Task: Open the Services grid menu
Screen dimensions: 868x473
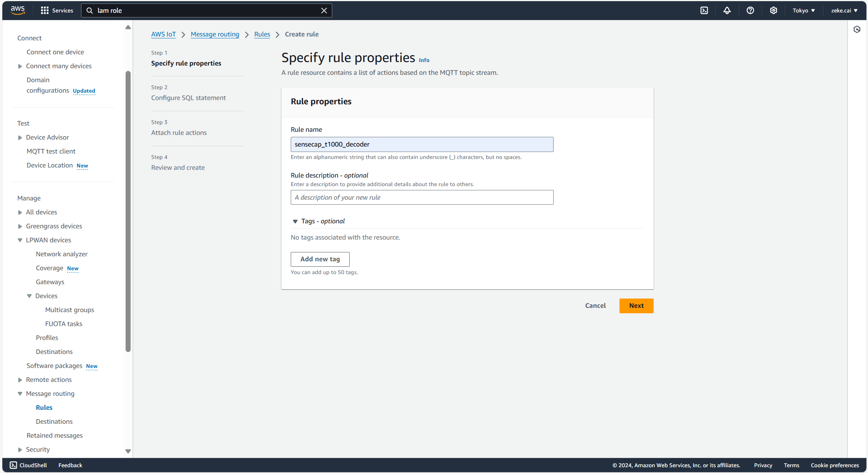Action: point(57,10)
